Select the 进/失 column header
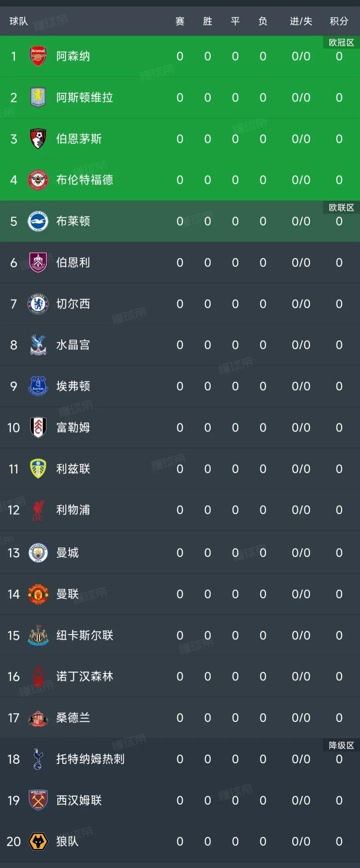 tap(301, 21)
